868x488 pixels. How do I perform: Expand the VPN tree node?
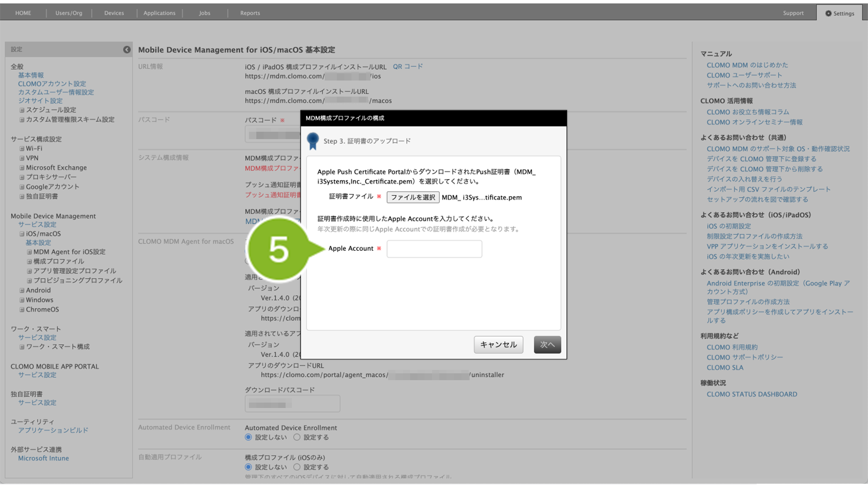(21, 158)
